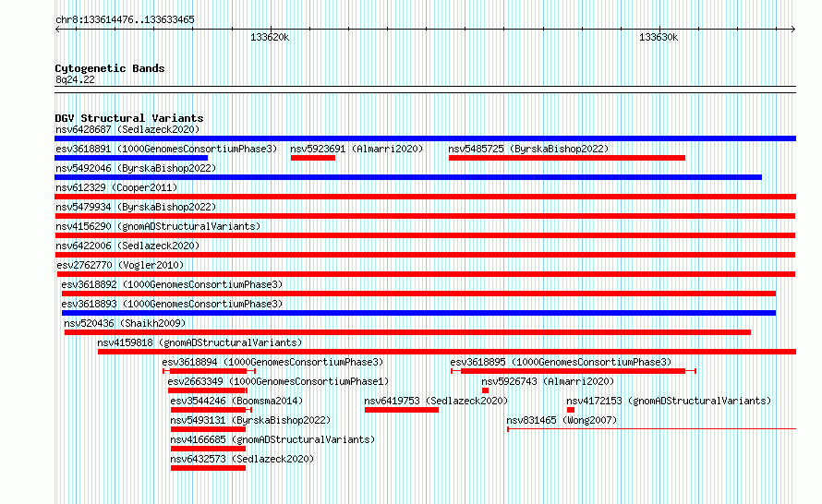Click the nsv6428687 (Sedlazeck2020) variant label
The height and width of the screenshot is (504, 822).
(127, 129)
